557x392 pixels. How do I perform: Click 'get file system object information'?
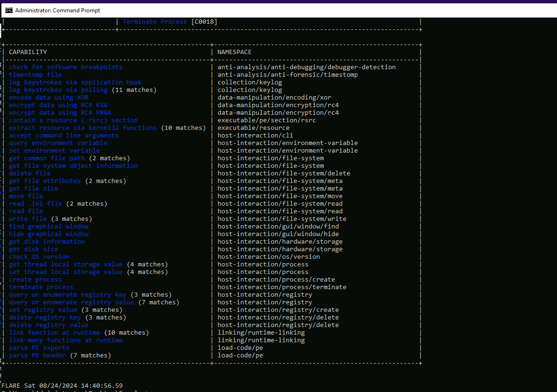[x=73, y=165]
